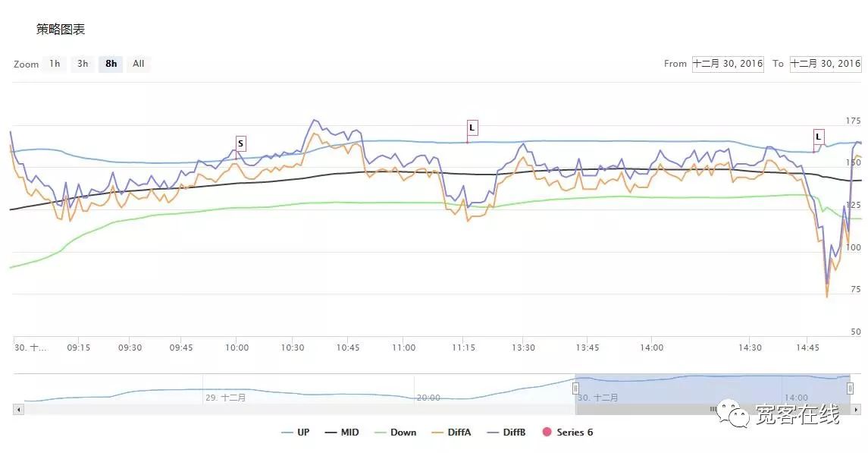Click the scrollbar left arrow button
This screenshot has height=453, width=868.
point(18,409)
